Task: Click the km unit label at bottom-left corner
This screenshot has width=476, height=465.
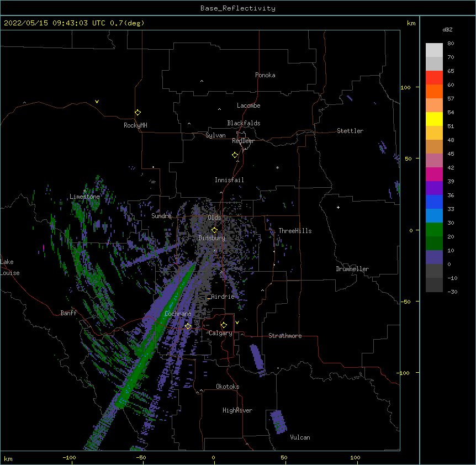Action: tap(8, 459)
